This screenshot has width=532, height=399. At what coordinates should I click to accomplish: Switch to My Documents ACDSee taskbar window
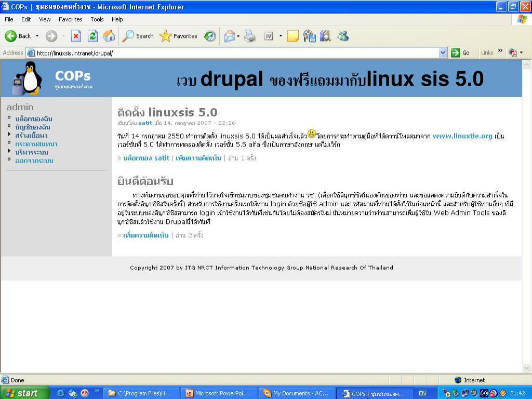pyautogui.click(x=297, y=393)
